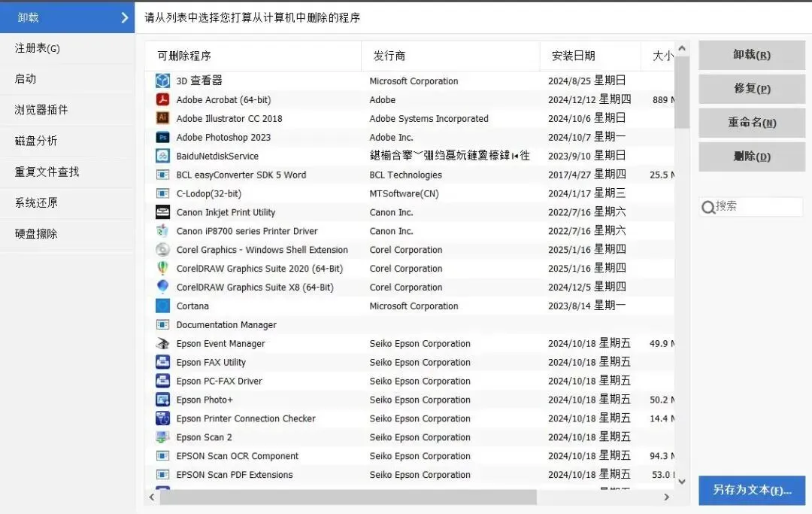
Task: Click the vertical scrollbar thumb
Action: coord(682,93)
